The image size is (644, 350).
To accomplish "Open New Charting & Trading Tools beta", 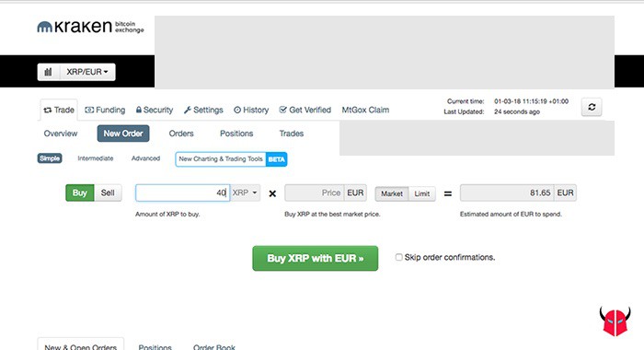I will click(231, 159).
